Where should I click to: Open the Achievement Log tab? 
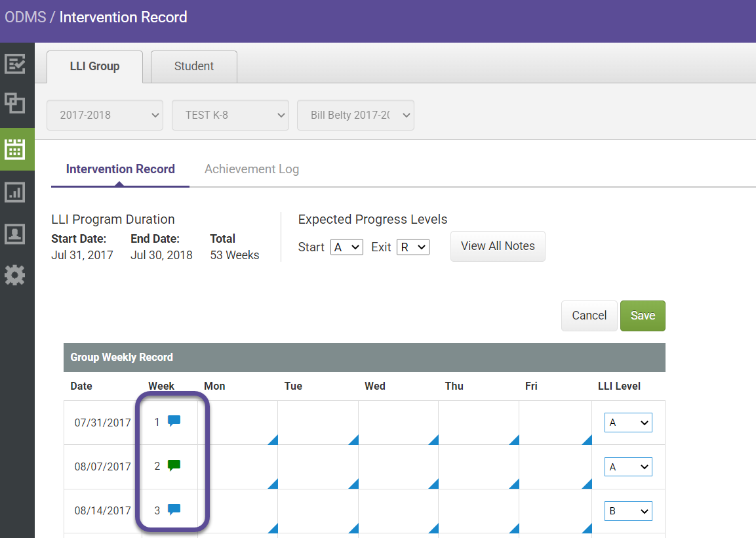click(251, 169)
